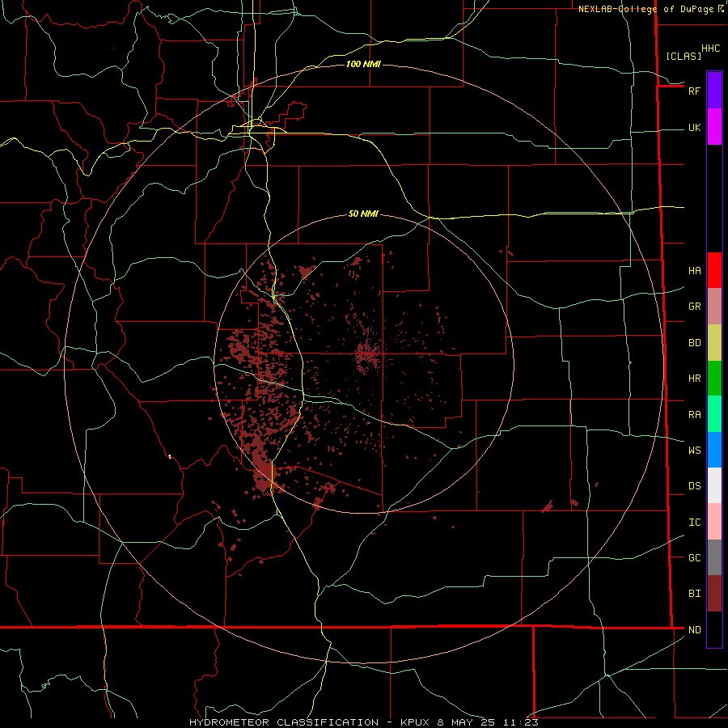Image resolution: width=728 pixels, height=728 pixels.
Task: Click the BI legend label
Action: (695, 594)
